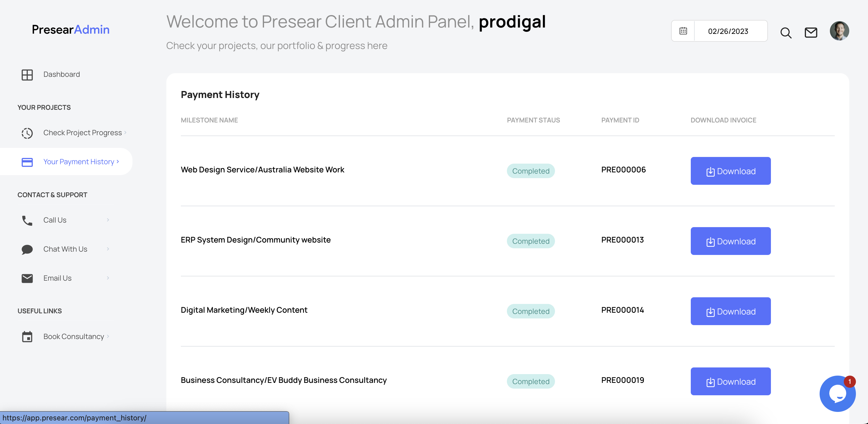Click the calendar icon for Book Consultancy
Image resolution: width=868 pixels, height=424 pixels.
coord(27,337)
